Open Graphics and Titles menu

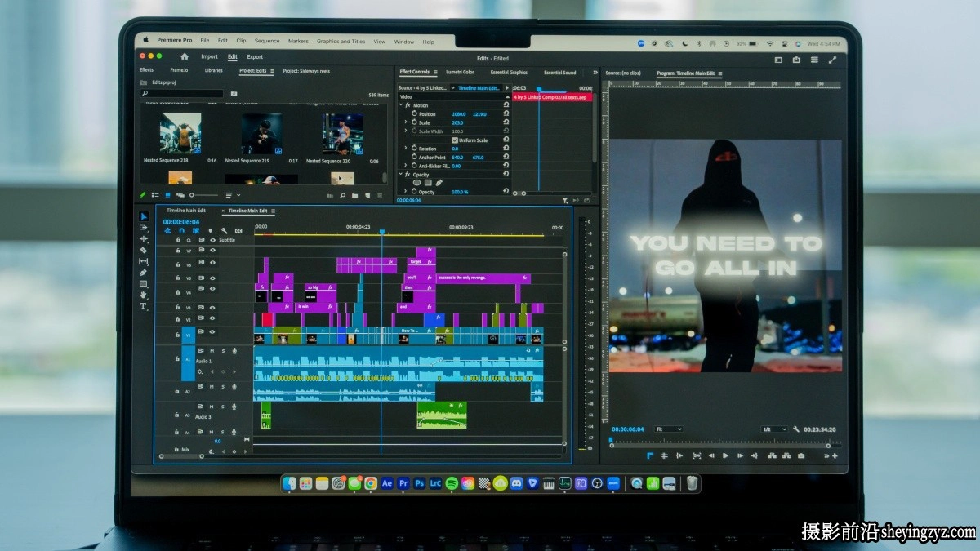tap(341, 41)
